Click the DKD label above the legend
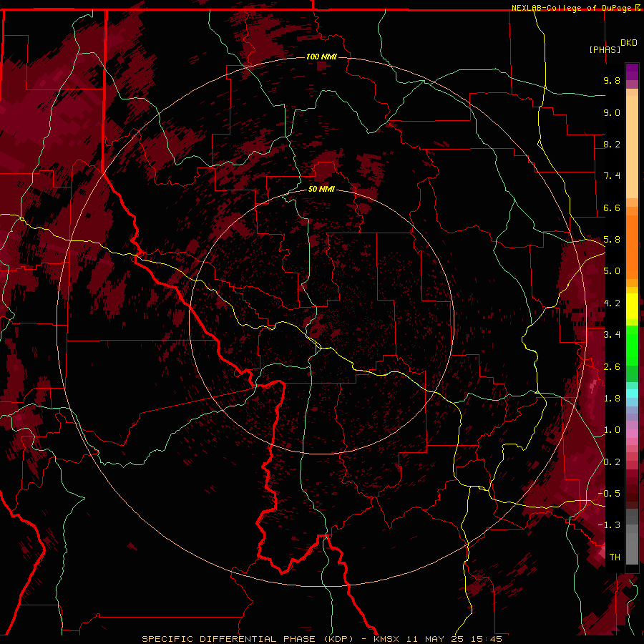The image size is (644, 644). 629,43
